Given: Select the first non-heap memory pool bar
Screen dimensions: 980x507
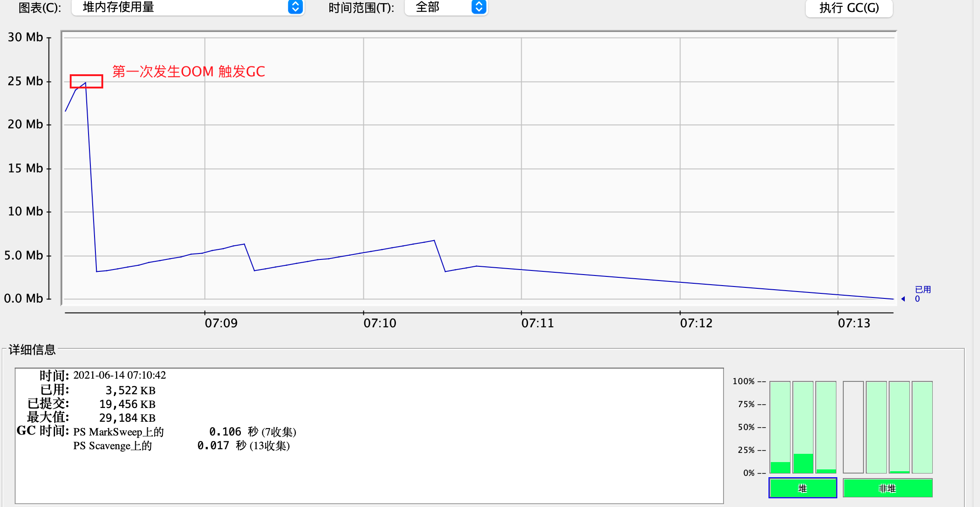Looking at the screenshot, I should 853,427.
